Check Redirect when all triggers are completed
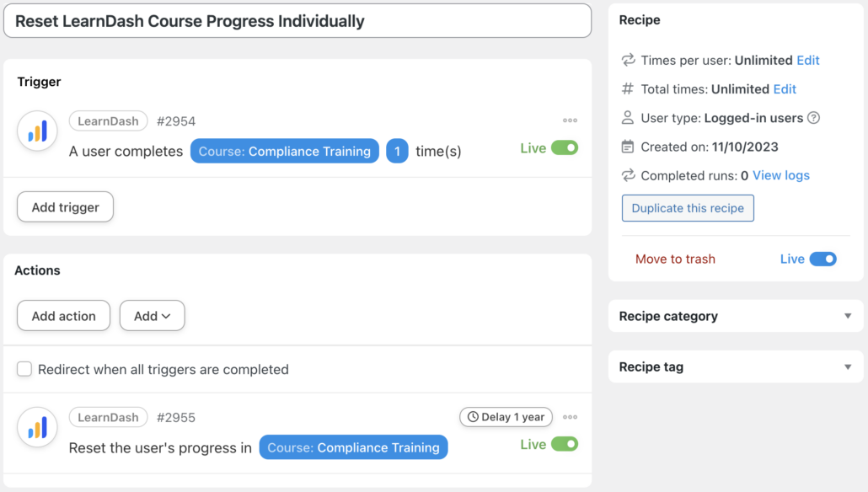 (24, 369)
